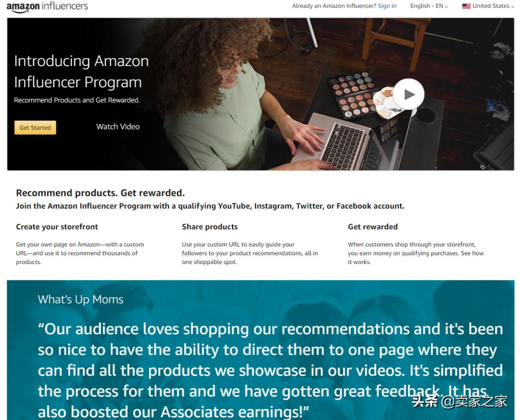Click the Get Started button
520x420 pixels.
35,128
